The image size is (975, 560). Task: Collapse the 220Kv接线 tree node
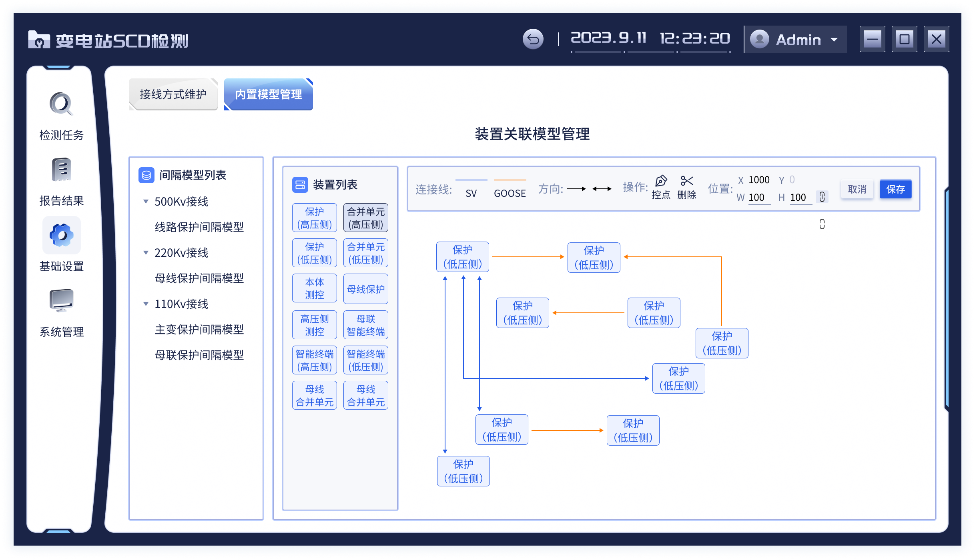146,253
